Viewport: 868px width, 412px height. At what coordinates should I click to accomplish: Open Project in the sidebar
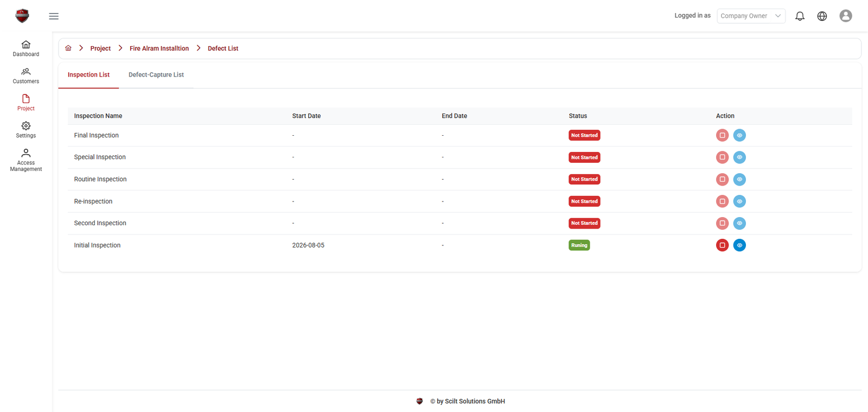26,103
